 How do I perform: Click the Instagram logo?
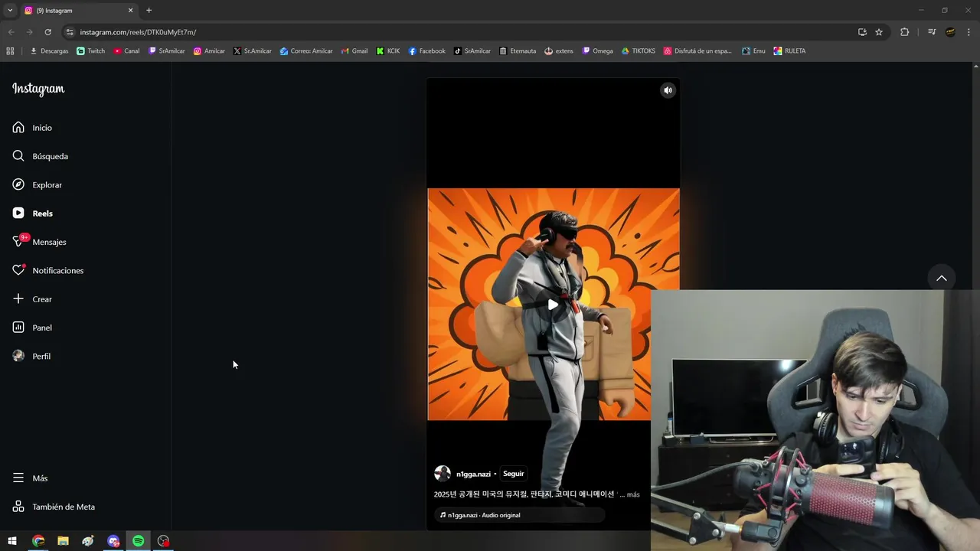(38, 89)
